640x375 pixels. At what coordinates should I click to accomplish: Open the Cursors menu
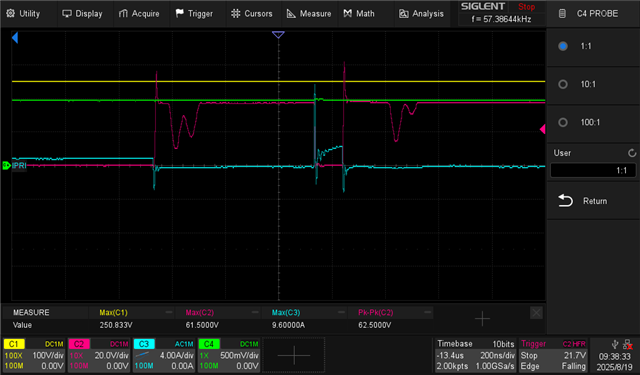[251, 13]
